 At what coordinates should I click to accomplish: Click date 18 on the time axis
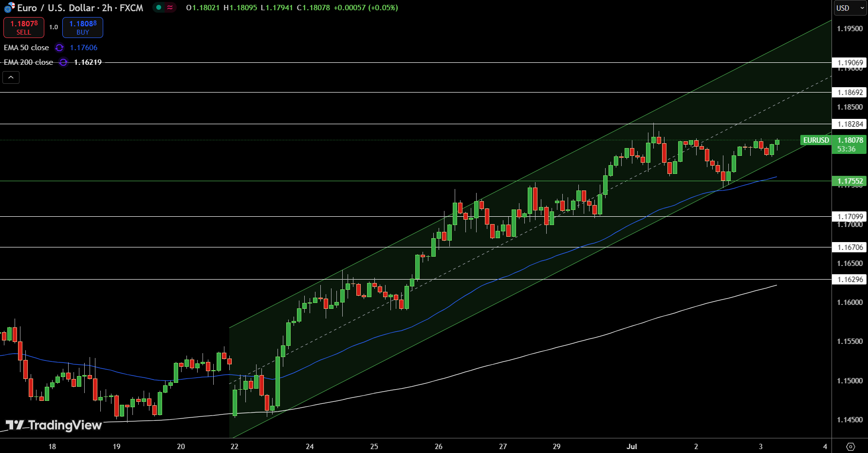(x=52, y=446)
